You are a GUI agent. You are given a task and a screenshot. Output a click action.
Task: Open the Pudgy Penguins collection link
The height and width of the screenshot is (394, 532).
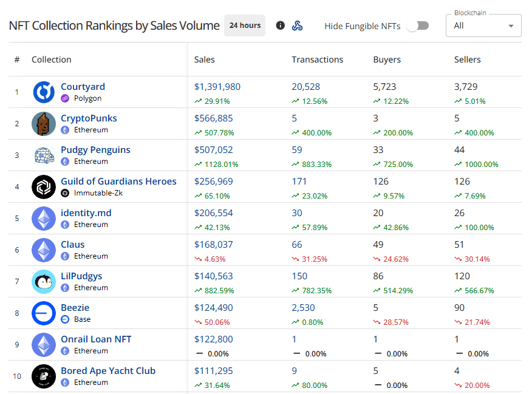point(96,149)
